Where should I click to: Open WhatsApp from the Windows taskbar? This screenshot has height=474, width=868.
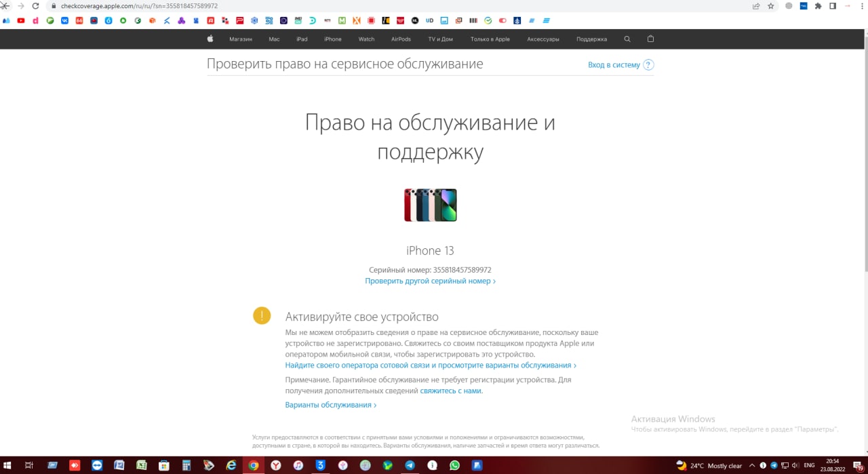454,465
